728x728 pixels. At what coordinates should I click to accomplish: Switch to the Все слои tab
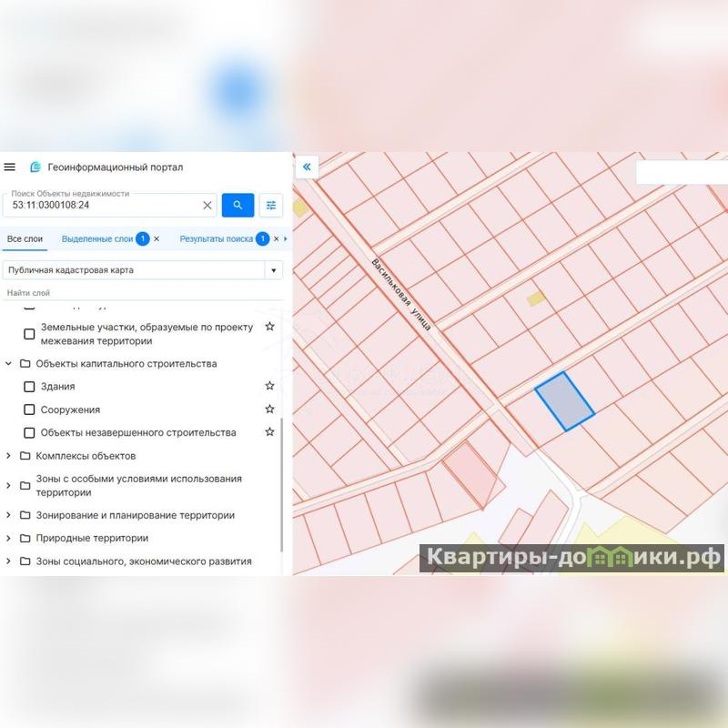25,238
